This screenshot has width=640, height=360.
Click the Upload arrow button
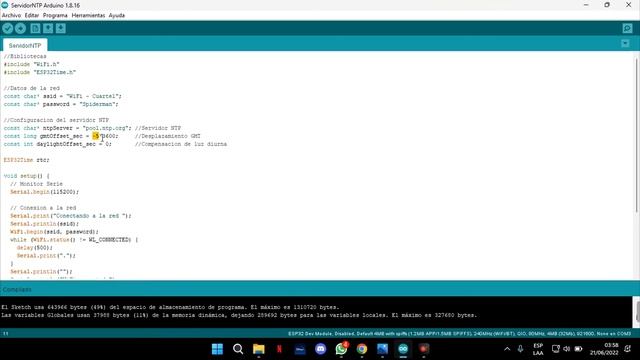(20, 28)
